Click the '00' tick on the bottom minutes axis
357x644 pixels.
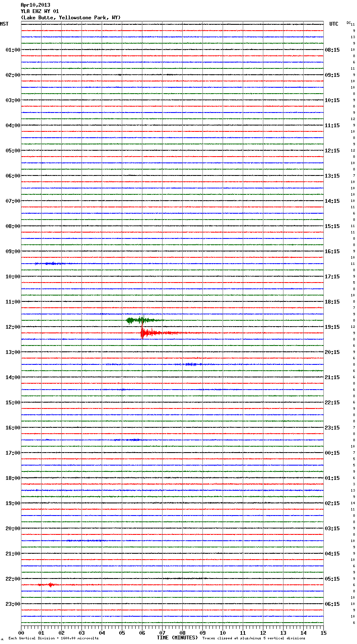pyautogui.click(x=21, y=633)
